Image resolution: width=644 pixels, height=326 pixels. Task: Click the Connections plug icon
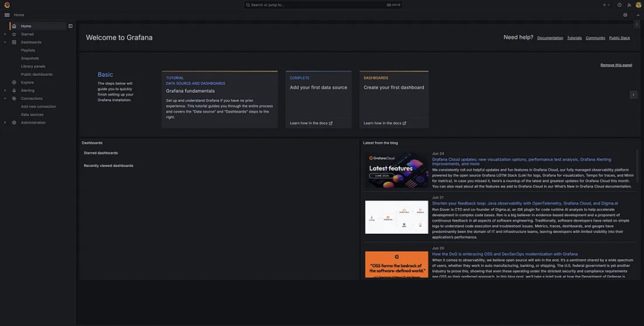point(14,99)
